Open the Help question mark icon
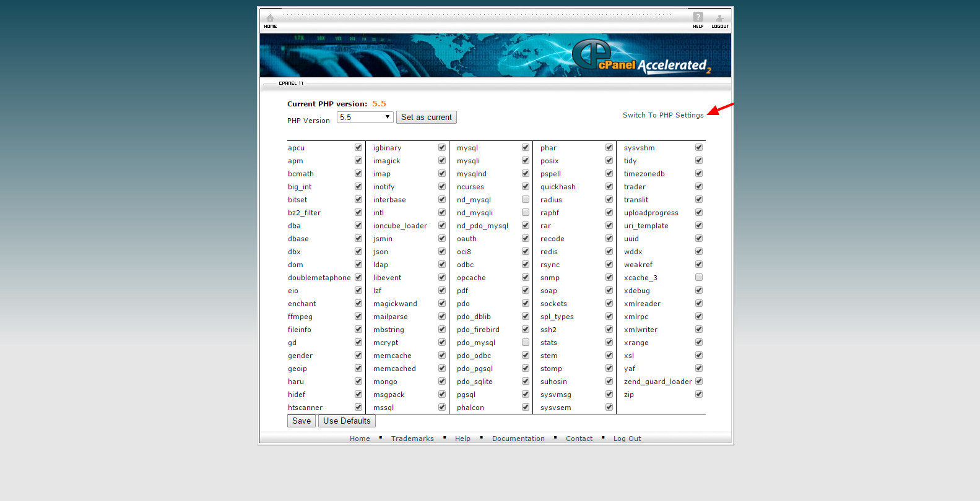The height and width of the screenshot is (501, 980). (698, 17)
